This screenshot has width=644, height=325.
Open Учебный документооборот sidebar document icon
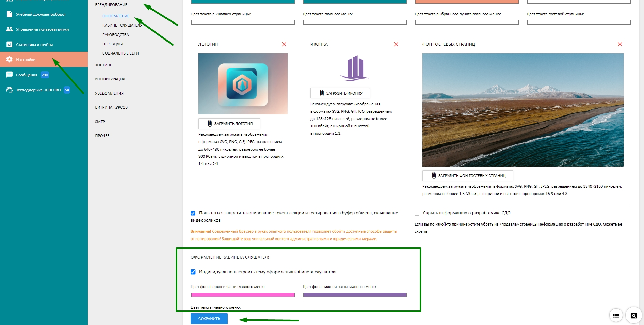10,14
